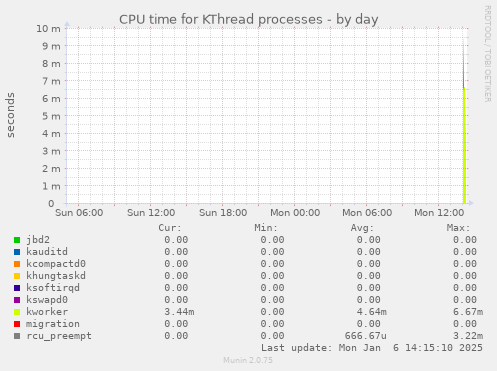Click the ksoftirqd dark blue swatch
This screenshot has width=497, height=371.
coord(17,288)
